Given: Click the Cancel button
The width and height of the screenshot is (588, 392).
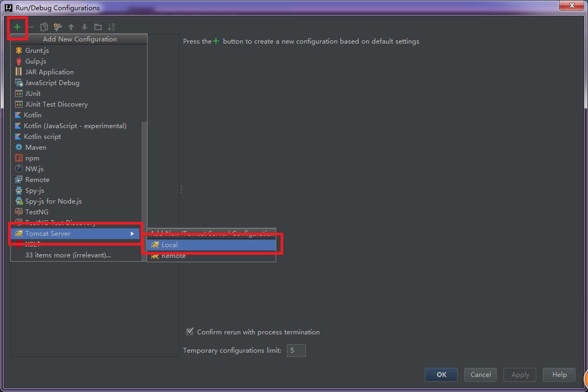Looking at the screenshot, I should (480, 374).
